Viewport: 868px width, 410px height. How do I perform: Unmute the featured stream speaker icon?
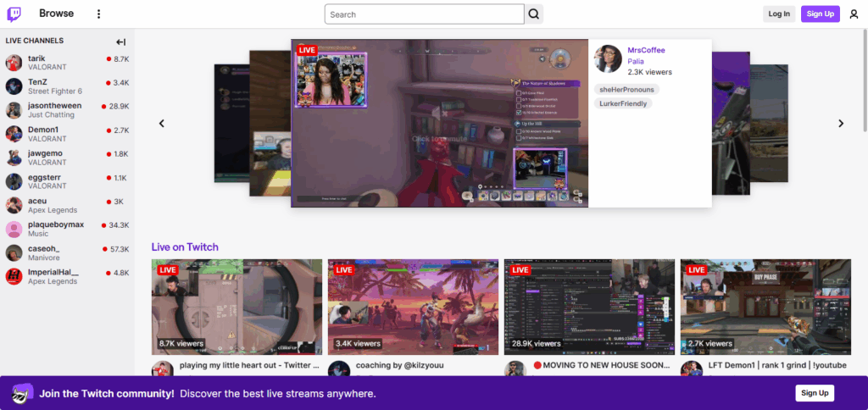click(440, 114)
